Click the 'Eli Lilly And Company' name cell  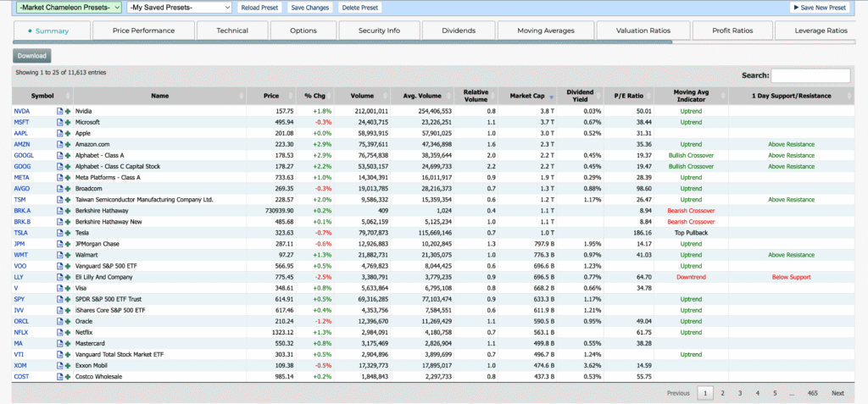pos(160,277)
